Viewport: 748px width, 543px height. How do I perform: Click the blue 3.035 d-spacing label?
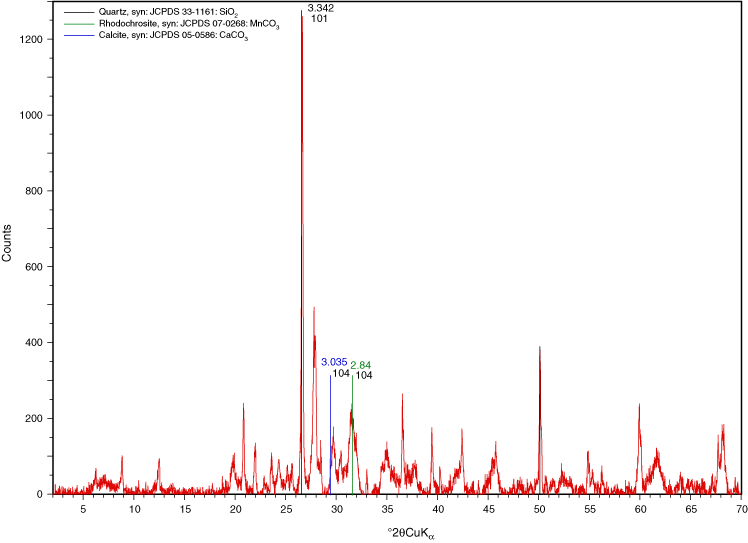coord(334,362)
